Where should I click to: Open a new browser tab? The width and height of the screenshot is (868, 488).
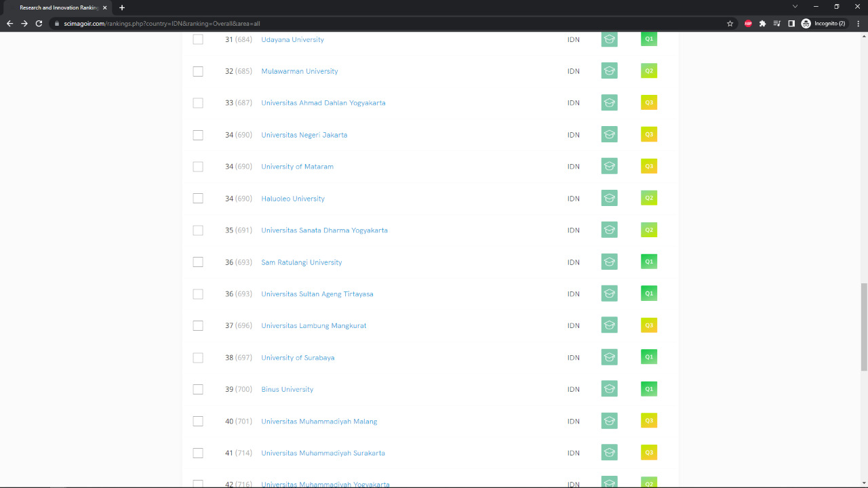coord(122,7)
